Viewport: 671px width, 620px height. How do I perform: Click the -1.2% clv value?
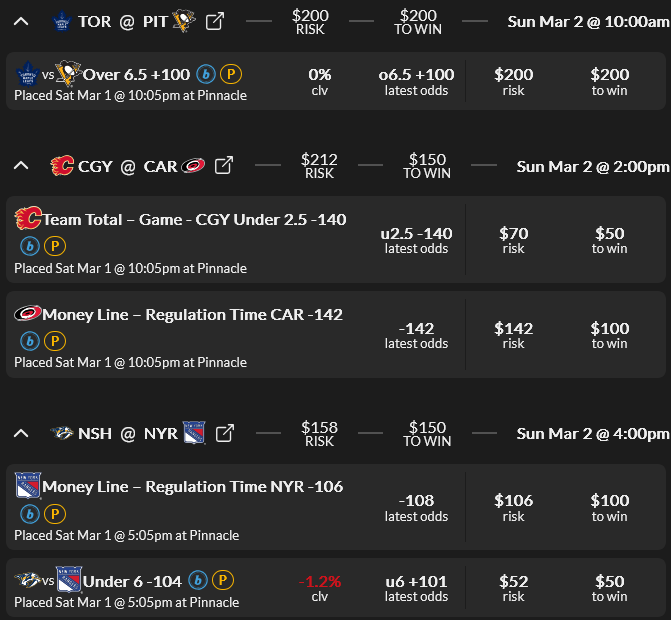320,581
